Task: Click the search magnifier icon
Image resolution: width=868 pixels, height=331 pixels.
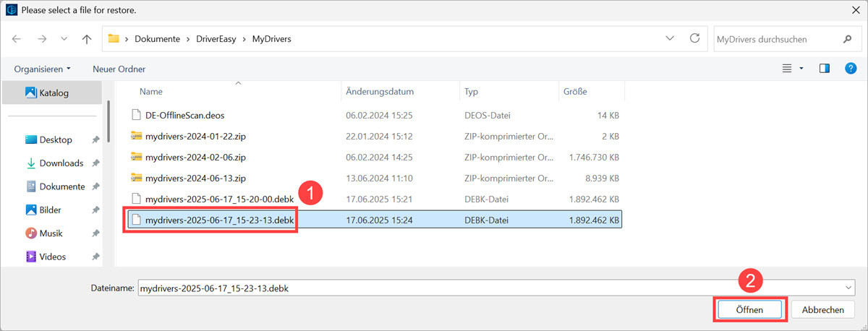Action: (847, 39)
